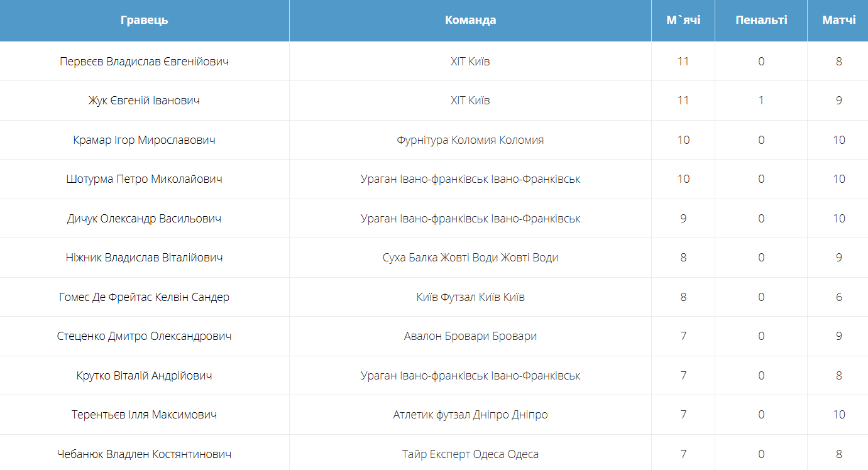Click the Гравець column header

(x=144, y=20)
